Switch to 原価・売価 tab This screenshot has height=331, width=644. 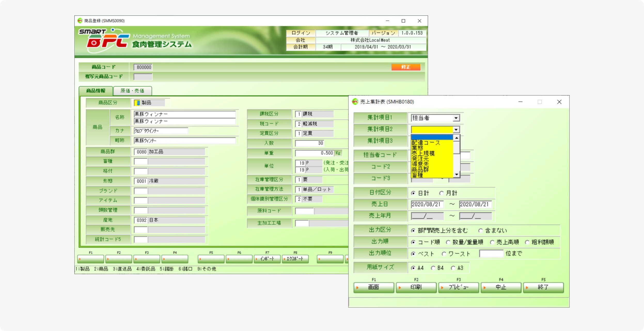132,91
